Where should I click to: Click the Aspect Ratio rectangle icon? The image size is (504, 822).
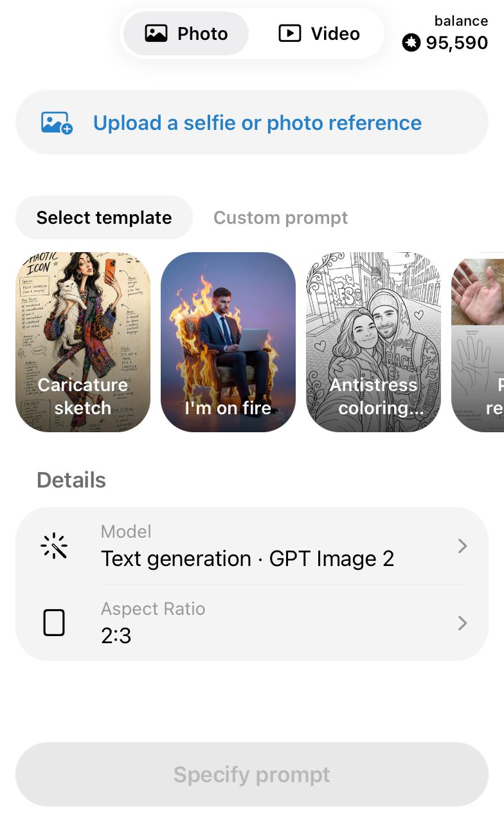pyautogui.click(x=54, y=623)
